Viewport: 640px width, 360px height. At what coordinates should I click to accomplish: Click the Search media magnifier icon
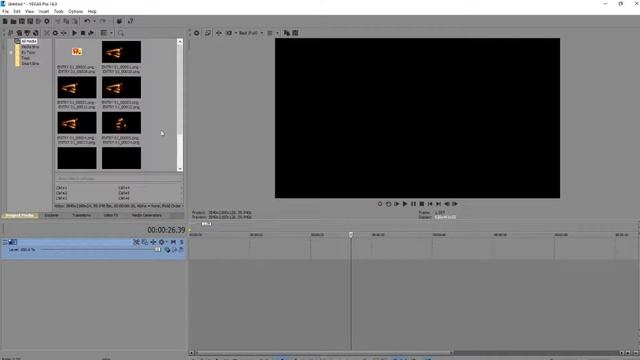pyautogui.click(x=121, y=33)
